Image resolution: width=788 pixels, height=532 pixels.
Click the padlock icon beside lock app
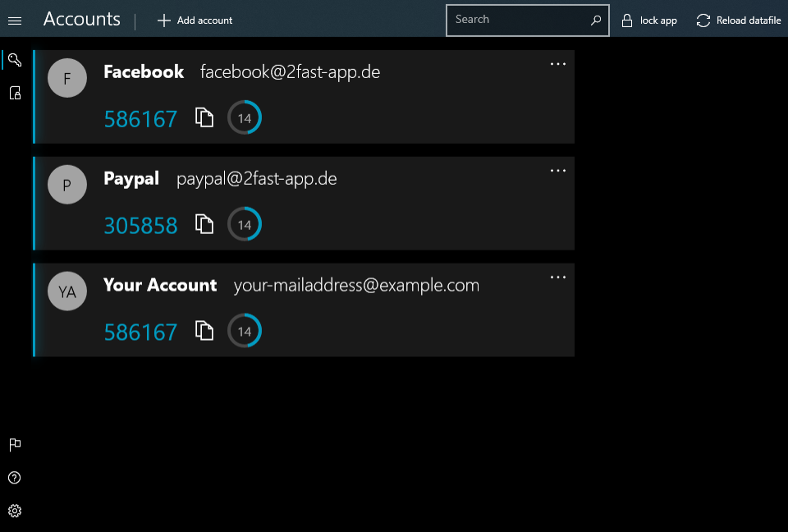(626, 21)
